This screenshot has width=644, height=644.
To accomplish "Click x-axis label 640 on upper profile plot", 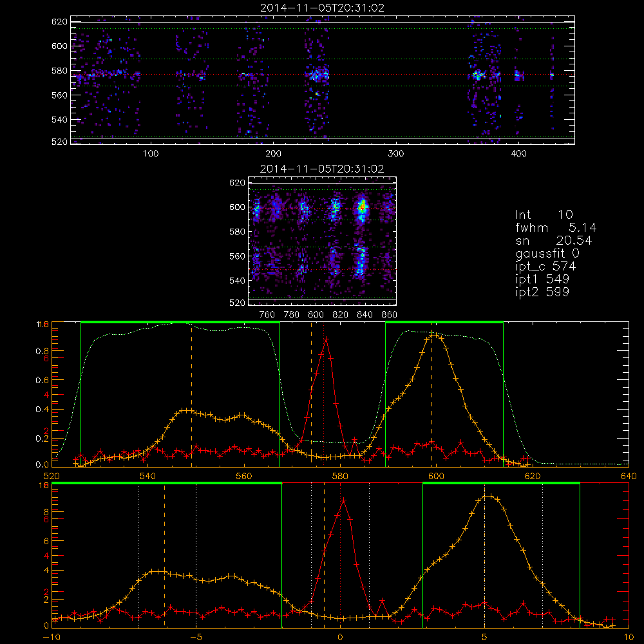I will [629, 477].
